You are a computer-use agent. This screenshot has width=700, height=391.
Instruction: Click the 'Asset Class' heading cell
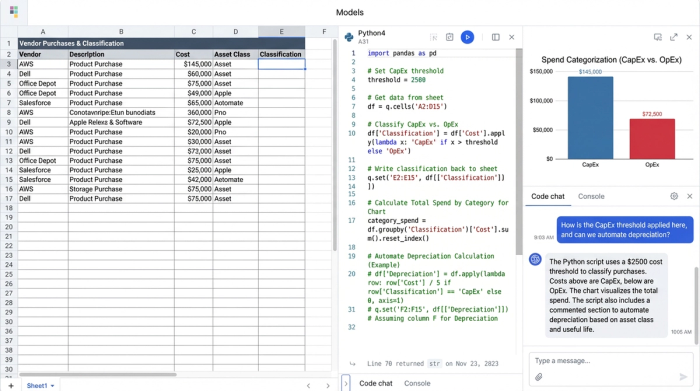235,54
